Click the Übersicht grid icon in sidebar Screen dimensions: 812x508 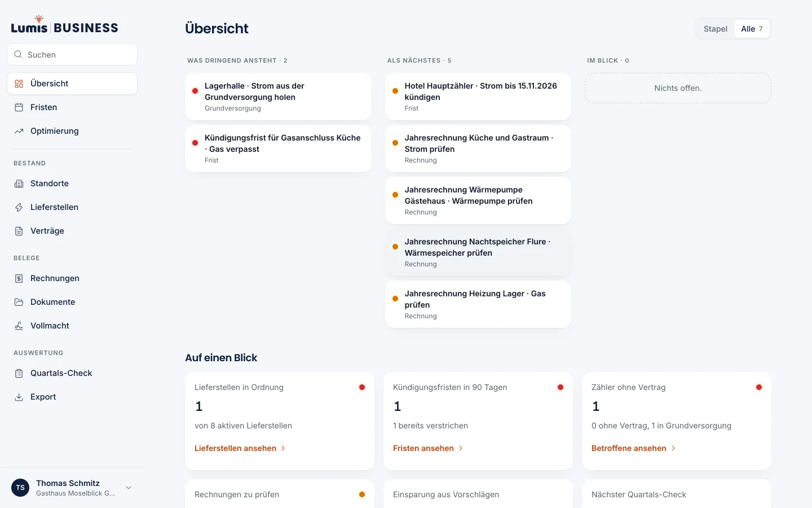point(19,84)
